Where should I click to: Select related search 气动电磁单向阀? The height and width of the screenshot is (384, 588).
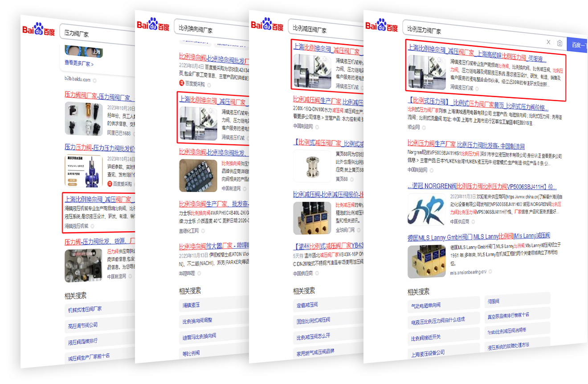pos(444,305)
